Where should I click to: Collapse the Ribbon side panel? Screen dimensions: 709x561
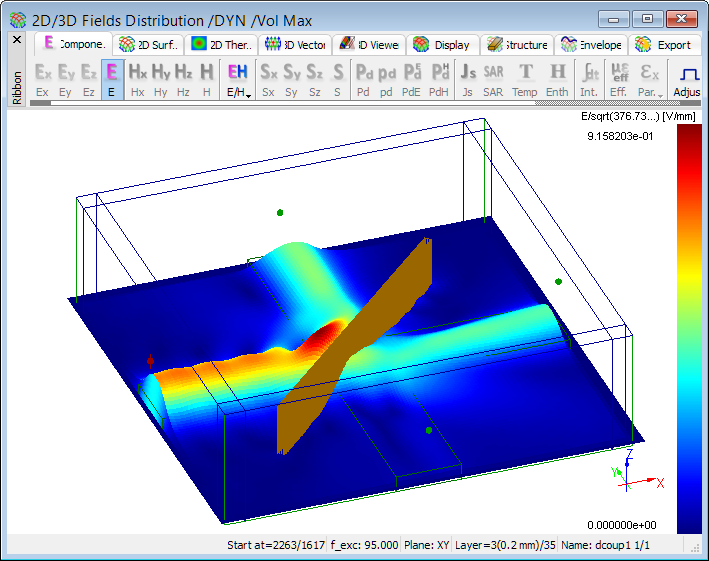click(16, 41)
